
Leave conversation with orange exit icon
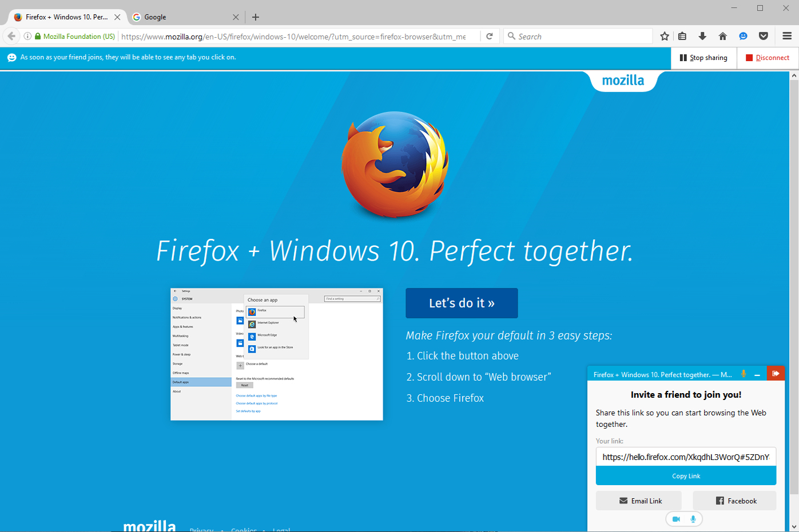tap(776, 374)
